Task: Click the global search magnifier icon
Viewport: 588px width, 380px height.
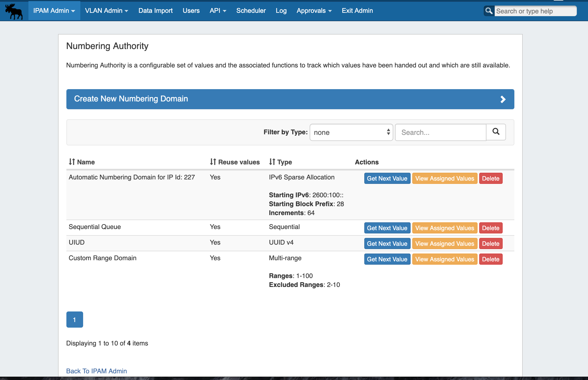Action: [489, 11]
